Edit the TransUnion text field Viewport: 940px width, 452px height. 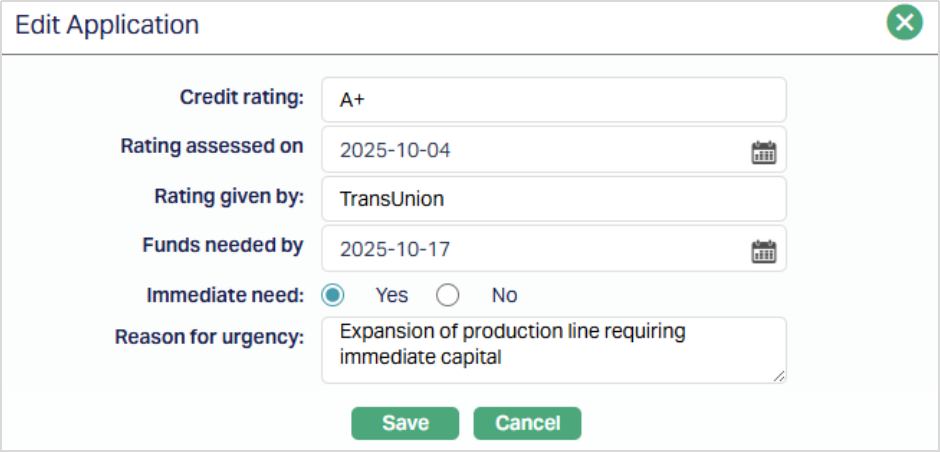(x=553, y=199)
